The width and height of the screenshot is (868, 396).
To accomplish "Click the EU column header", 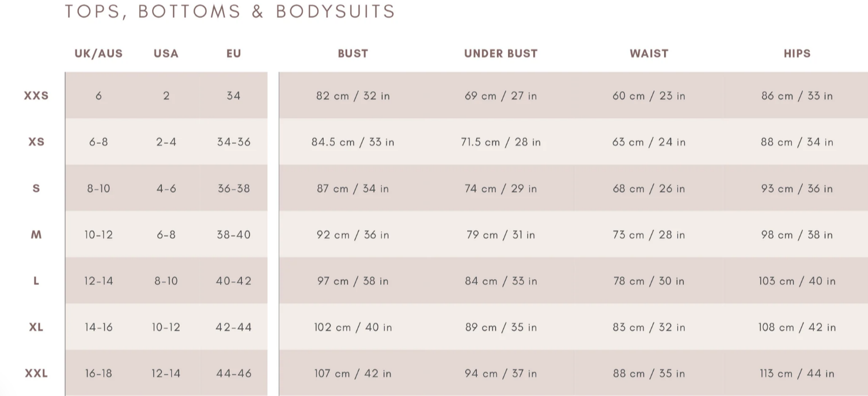I will click(x=233, y=54).
